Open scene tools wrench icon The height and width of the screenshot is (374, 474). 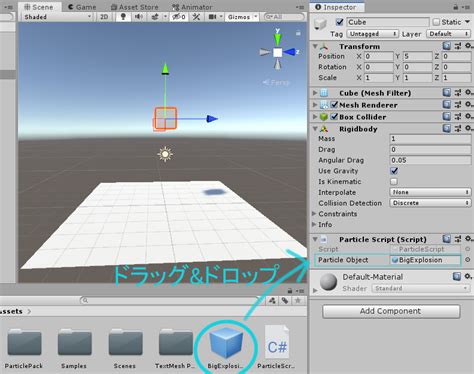pyautogui.click(x=196, y=17)
